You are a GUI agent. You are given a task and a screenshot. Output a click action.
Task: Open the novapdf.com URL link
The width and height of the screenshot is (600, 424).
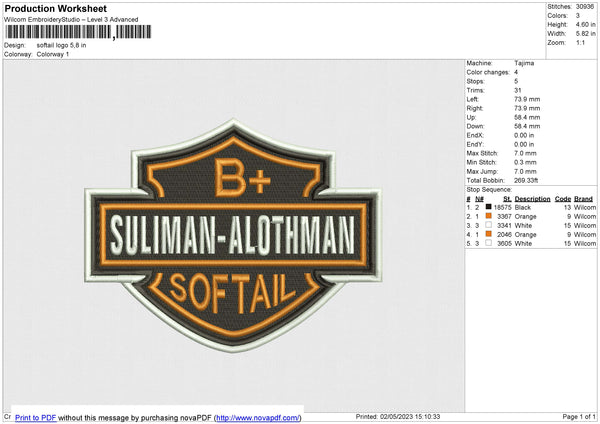pyautogui.click(x=258, y=417)
